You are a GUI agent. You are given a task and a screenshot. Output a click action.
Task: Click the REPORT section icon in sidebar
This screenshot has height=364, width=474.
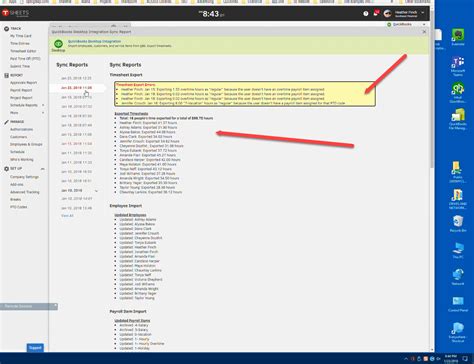pos(6,75)
